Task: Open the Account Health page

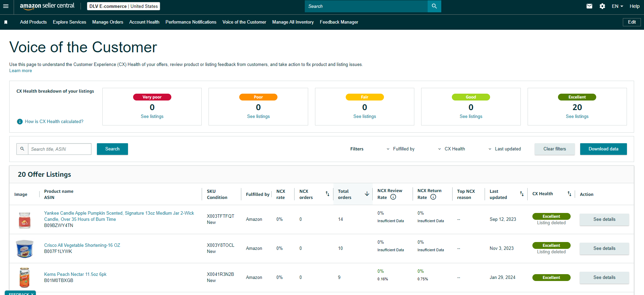Action: pos(144,22)
